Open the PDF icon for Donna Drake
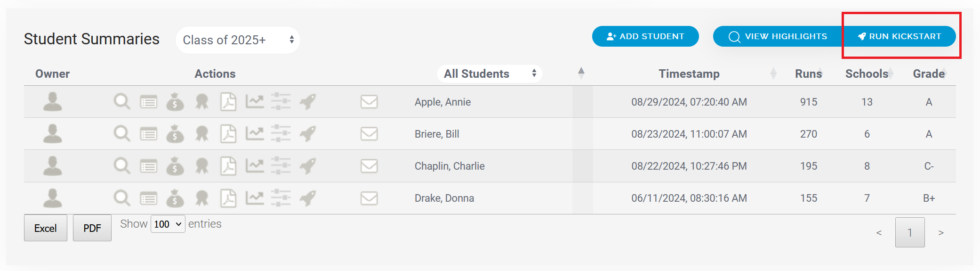This screenshot has width=980, height=271. [228, 198]
